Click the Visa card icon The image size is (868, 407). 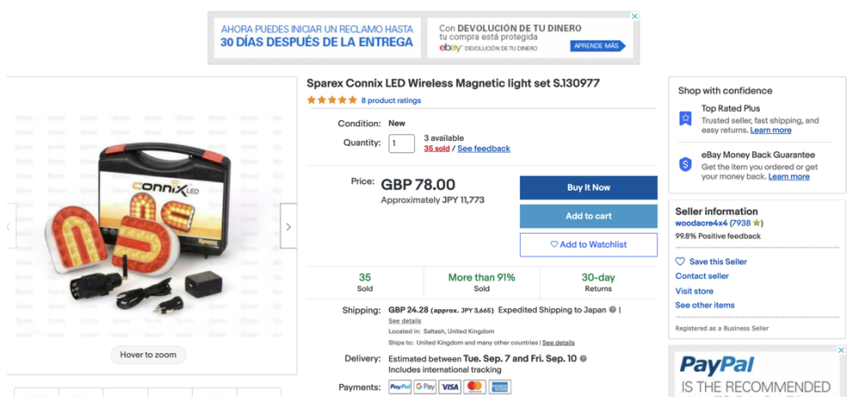449,387
